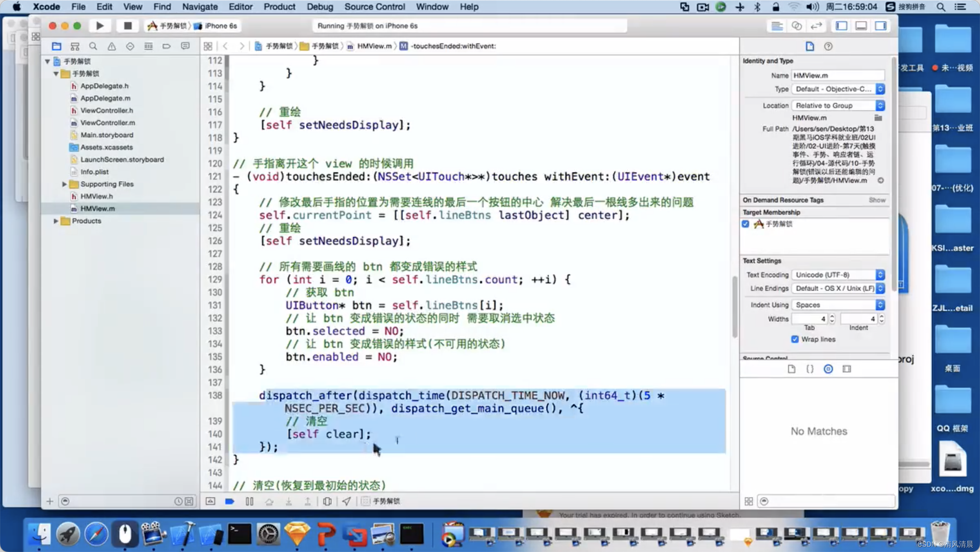
Task: Show the Assistant editor
Action: pos(796,26)
